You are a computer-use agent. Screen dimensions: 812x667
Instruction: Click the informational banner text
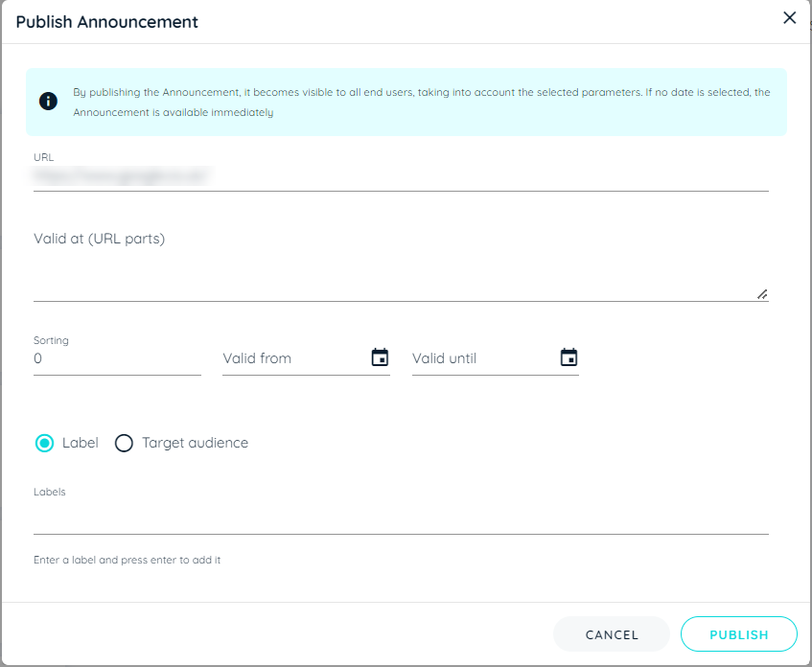412,101
